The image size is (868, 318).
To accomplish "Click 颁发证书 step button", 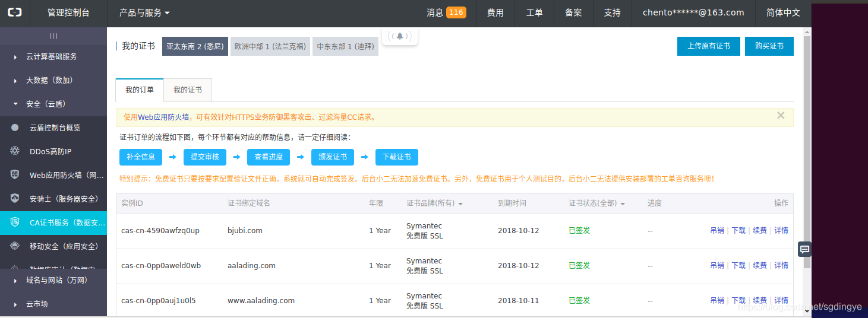I will 333,157.
